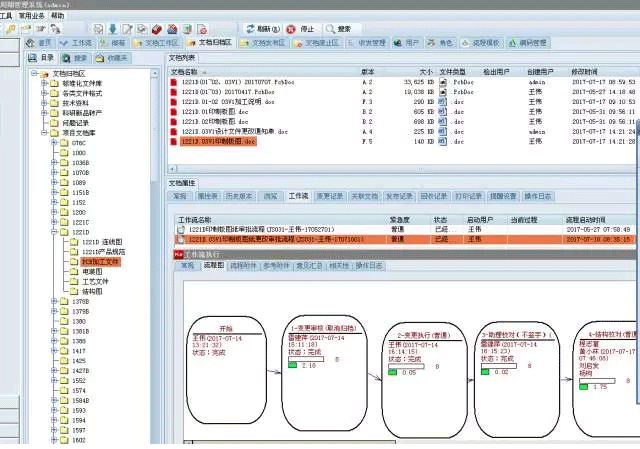Viewport: 640px width, 449px height.
Task: Open the 帮助 menu
Action: [57, 17]
